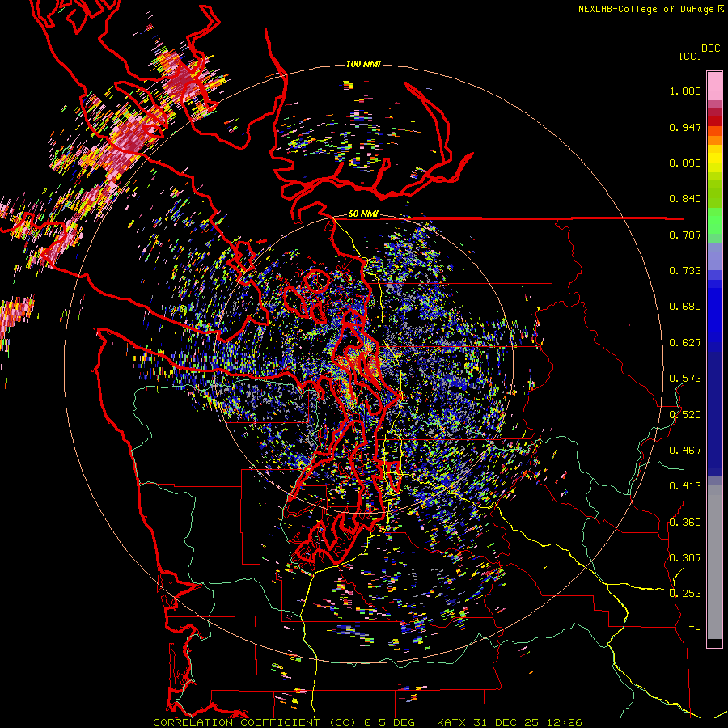Click the CORRELATION COEFFICIENT (CC) caption text
This screenshot has width=728, height=728.
254,722
